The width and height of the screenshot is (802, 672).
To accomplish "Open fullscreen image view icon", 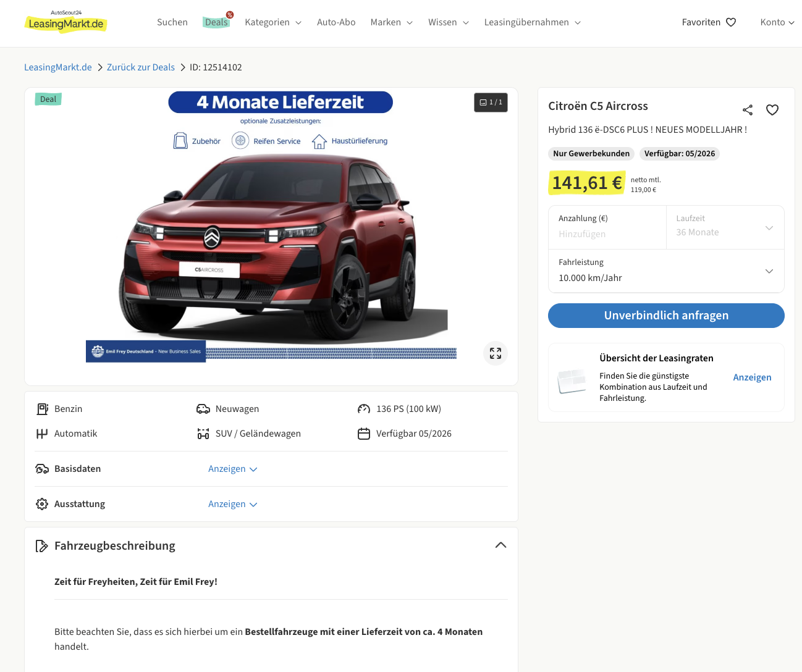I will [496, 353].
